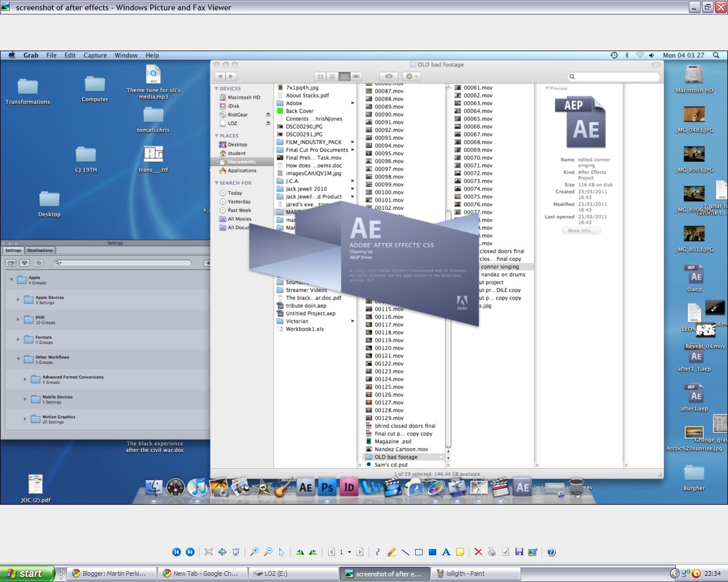Go to next image in viewer toolbar
The image size is (728, 582).
pyautogui.click(x=190, y=552)
